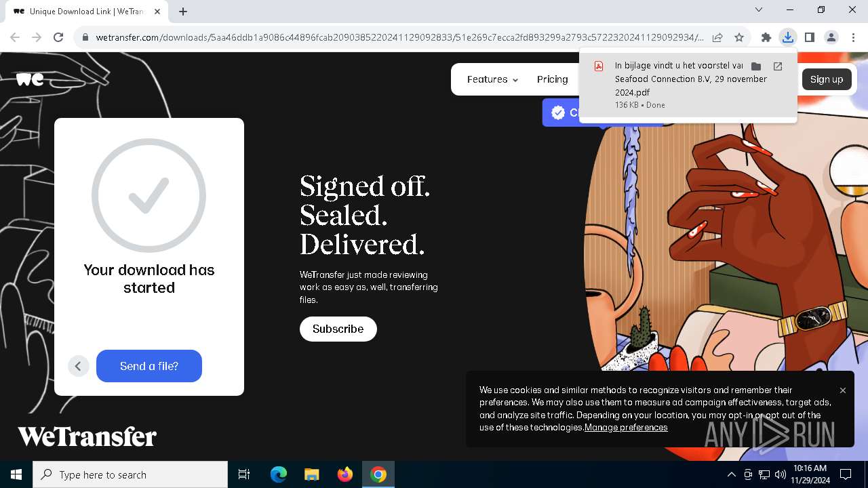Share this page icon in address bar
Image resolution: width=868 pixels, height=488 pixels.
(717, 37)
